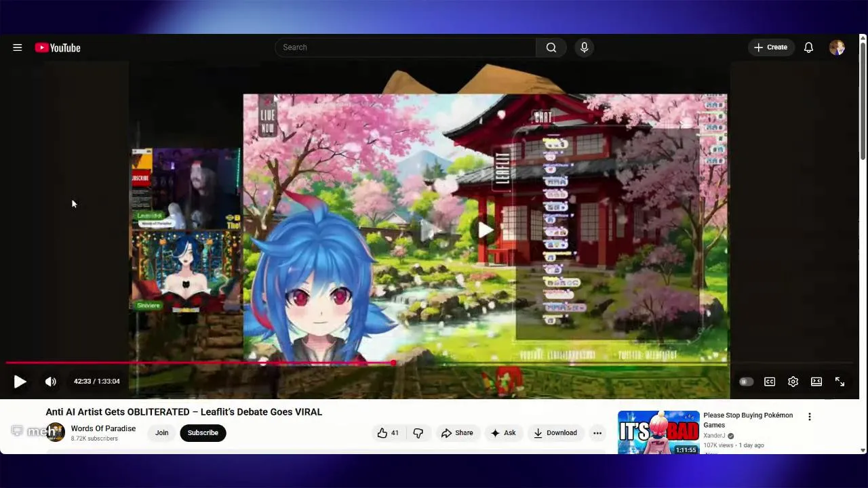Submit search with the magnifier button
868x488 pixels.
coord(551,47)
